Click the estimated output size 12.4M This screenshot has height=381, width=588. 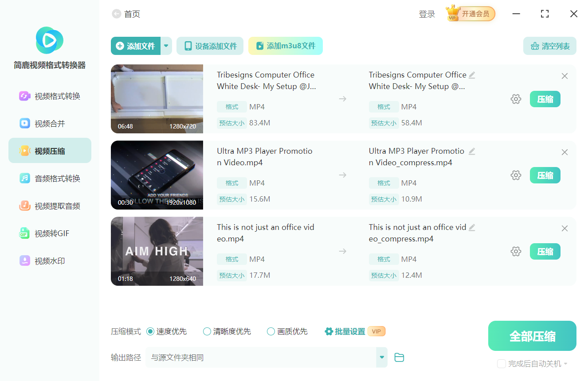(412, 275)
